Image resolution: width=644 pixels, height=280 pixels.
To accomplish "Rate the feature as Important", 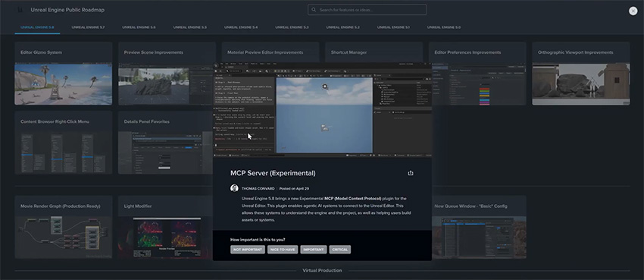I will coord(314,250).
